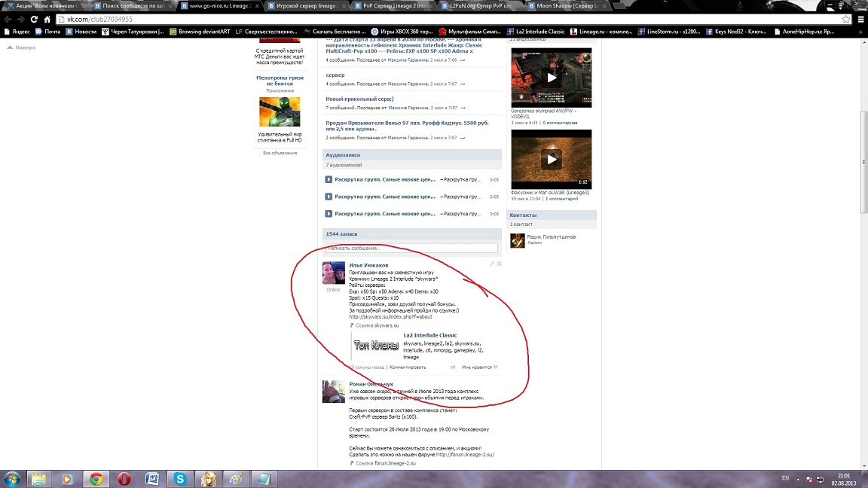Viewport: 868px width, 488px height.
Task: Go to the browser Home icon
Action: click(47, 20)
